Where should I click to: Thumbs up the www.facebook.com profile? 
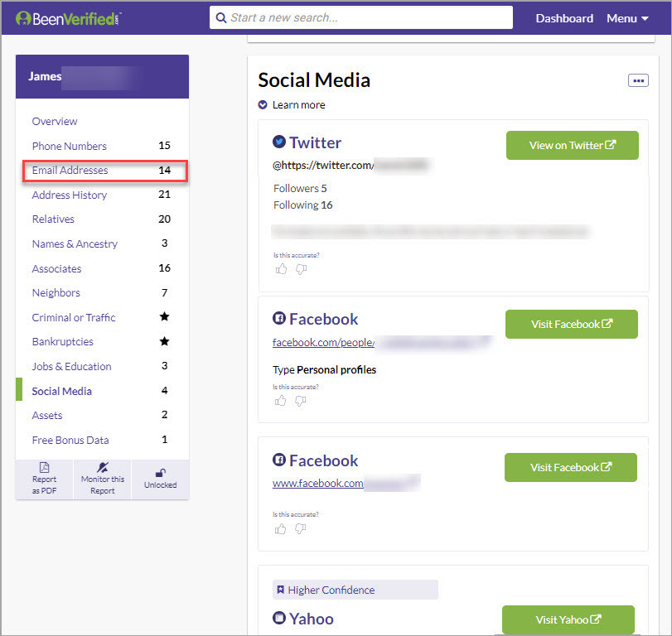(x=280, y=529)
